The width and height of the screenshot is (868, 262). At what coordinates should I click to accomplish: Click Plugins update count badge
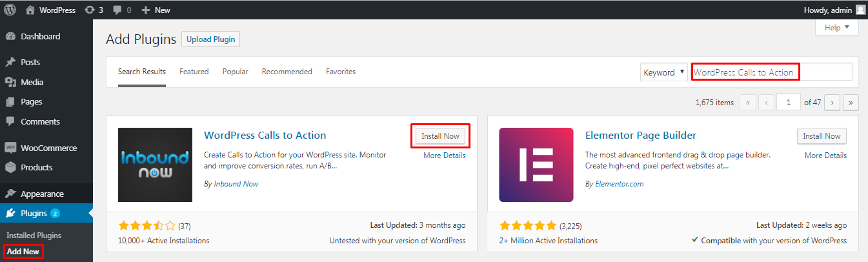point(55,214)
